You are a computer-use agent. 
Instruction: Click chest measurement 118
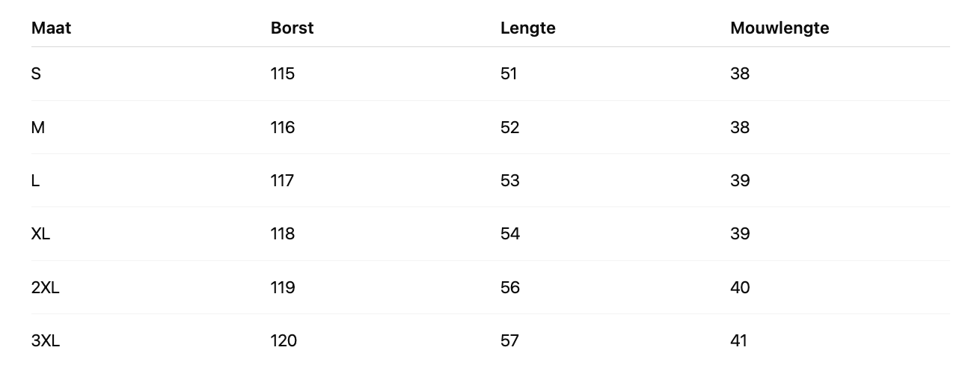[283, 234]
